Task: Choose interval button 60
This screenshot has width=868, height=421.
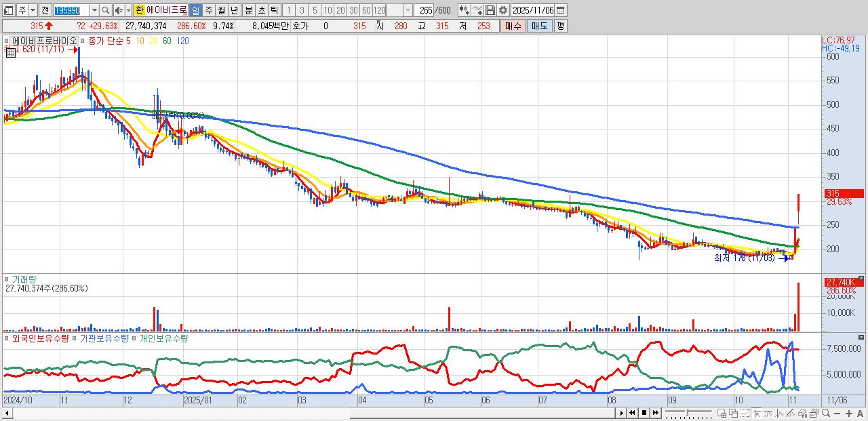Action: tap(366, 10)
